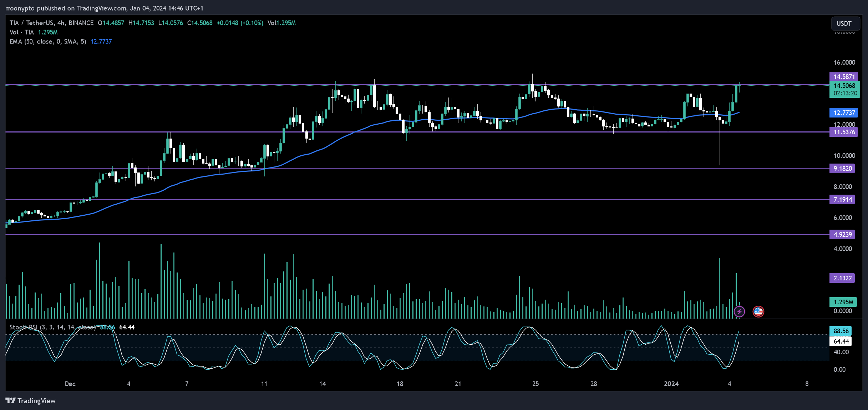This screenshot has width=868, height=410.
Task: Click the US flag economic event icon
Action: [758, 311]
